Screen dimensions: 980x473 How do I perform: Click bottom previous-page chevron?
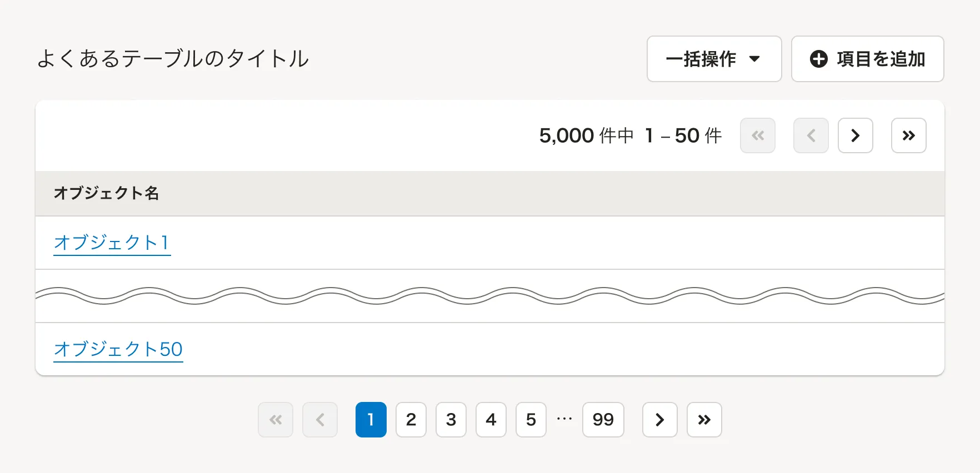pyautogui.click(x=319, y=420)
